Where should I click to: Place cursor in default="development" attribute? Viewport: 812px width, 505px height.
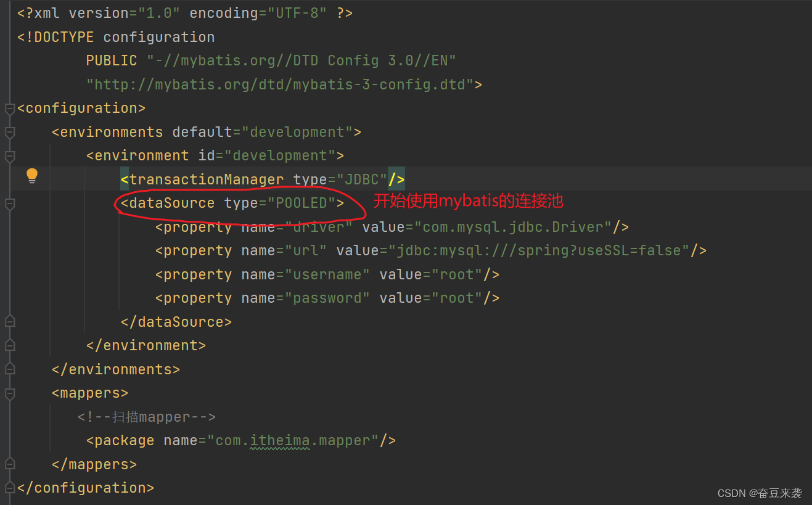pyautogui.click(x=262, y=132)
